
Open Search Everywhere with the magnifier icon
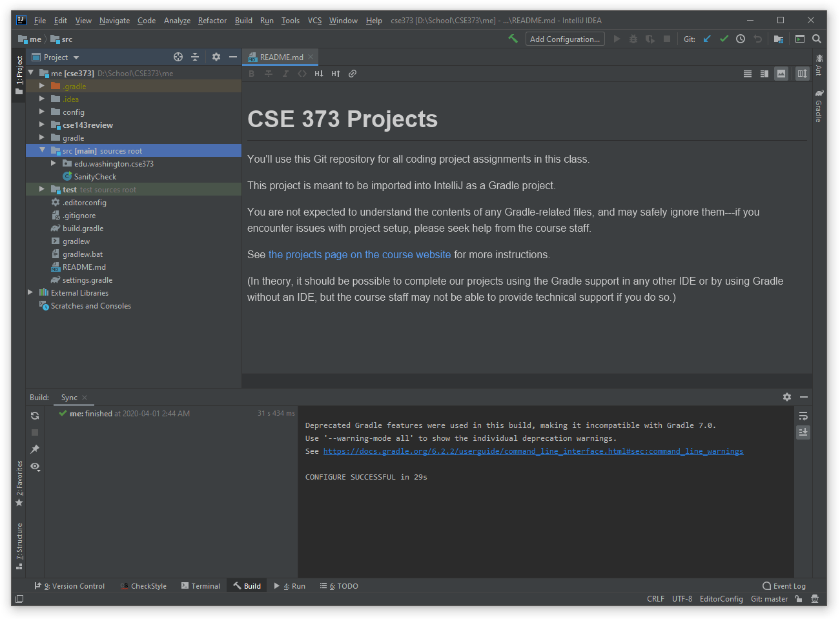tap(816, 39)
